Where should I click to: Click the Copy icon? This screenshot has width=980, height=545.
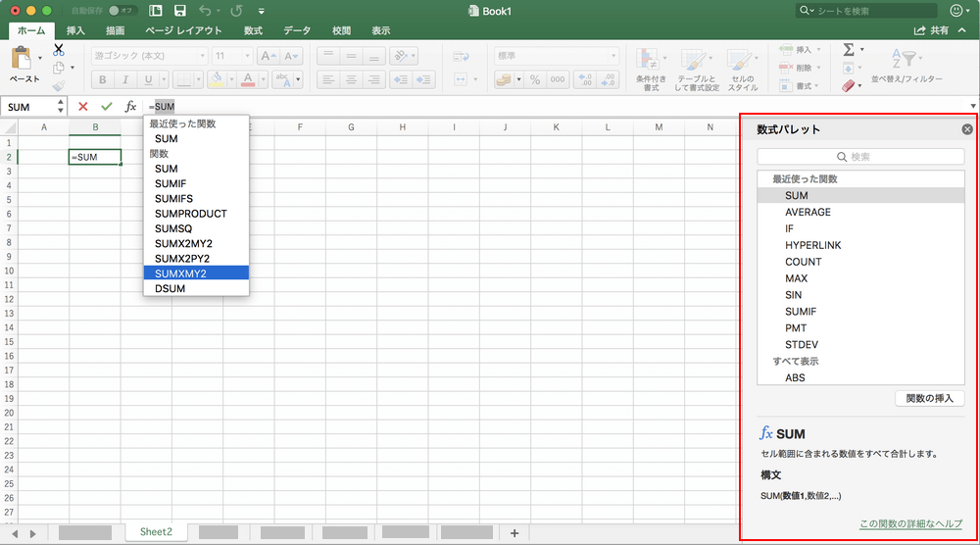point(59,68)
